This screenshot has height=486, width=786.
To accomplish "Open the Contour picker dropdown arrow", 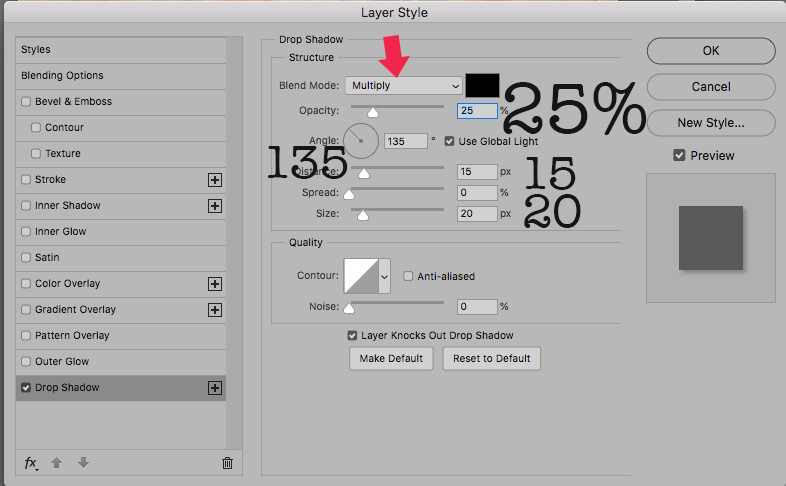I will [384, 276].
